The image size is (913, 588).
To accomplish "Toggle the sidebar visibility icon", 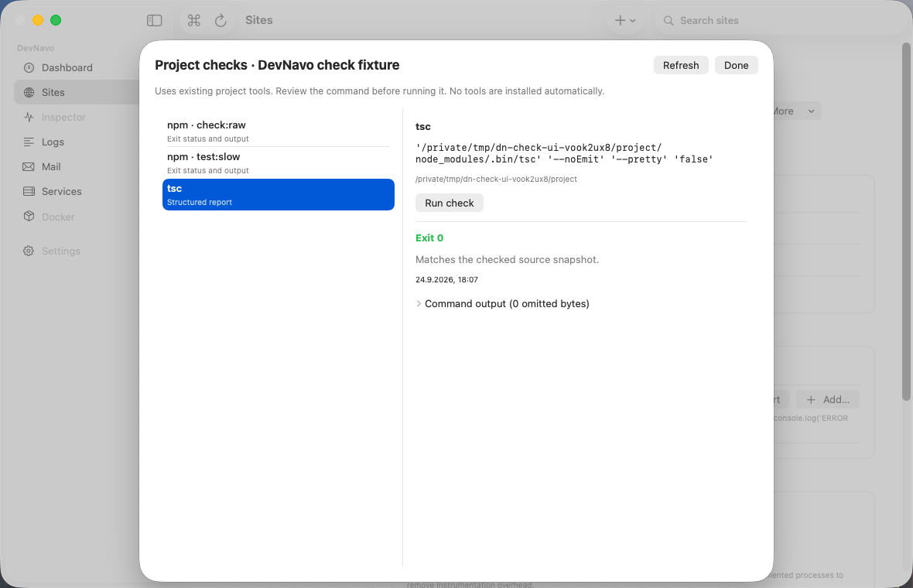I will pyautogui.click(x=154, y=20).
